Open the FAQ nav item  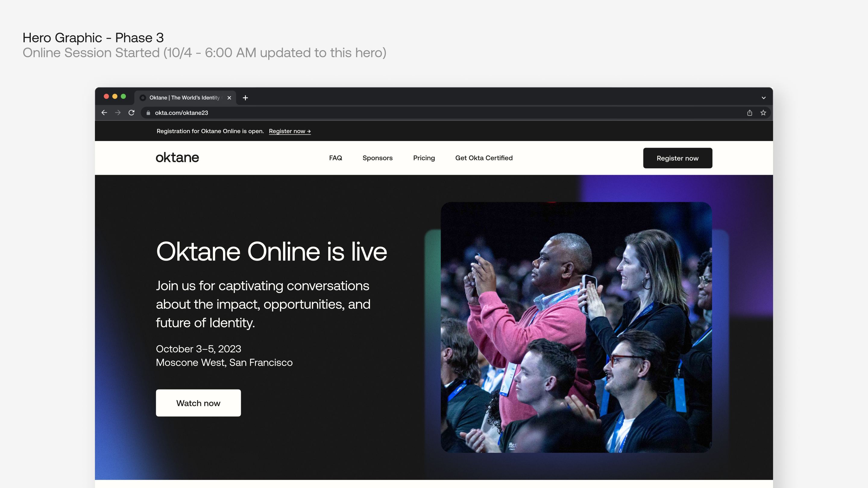pyautogui.click(x=336, y=158)
